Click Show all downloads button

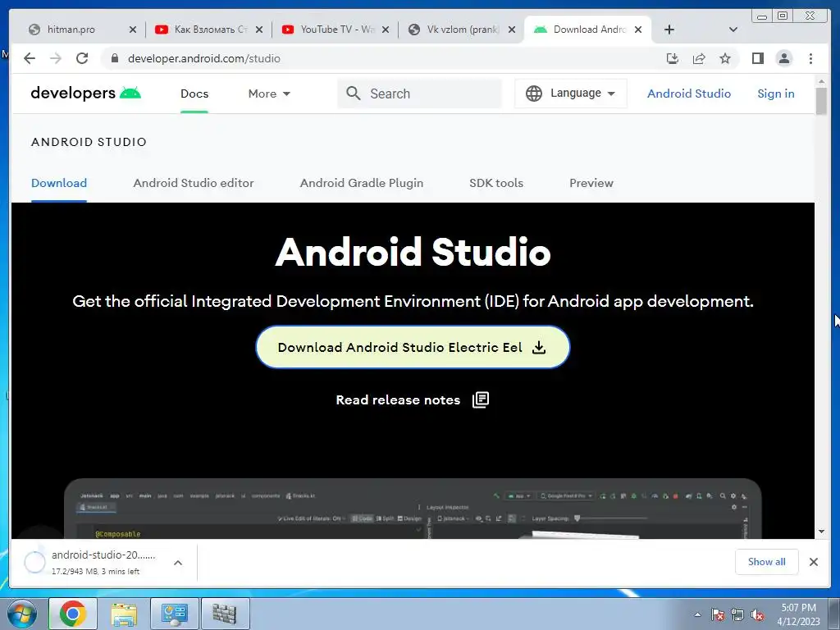(767, 561)
